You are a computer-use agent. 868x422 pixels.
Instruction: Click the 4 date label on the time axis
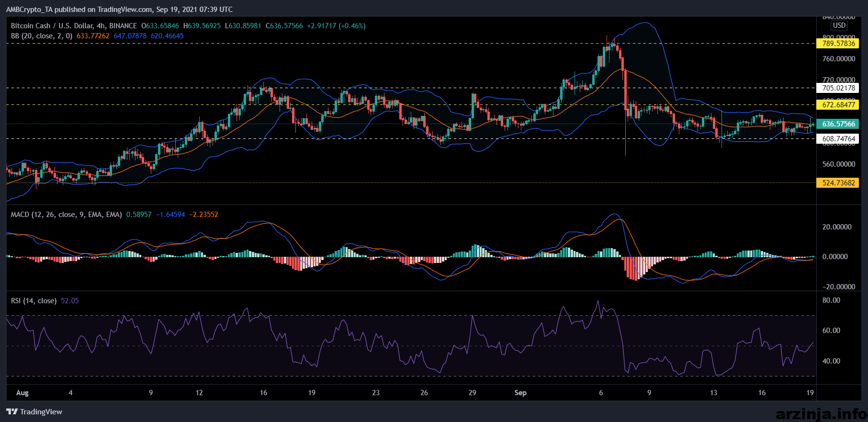pyautogui.click(x=70, y=393)
